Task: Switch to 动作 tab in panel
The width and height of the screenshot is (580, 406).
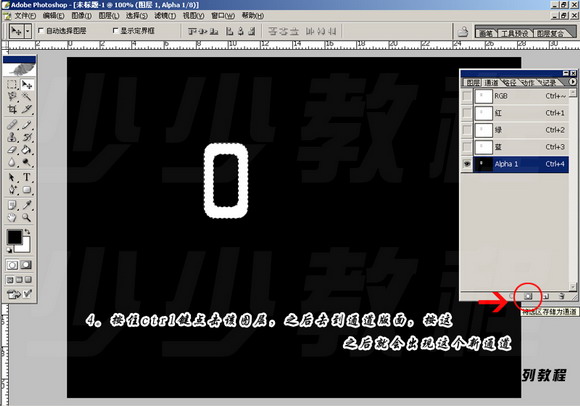Action: tap(528, 82)
